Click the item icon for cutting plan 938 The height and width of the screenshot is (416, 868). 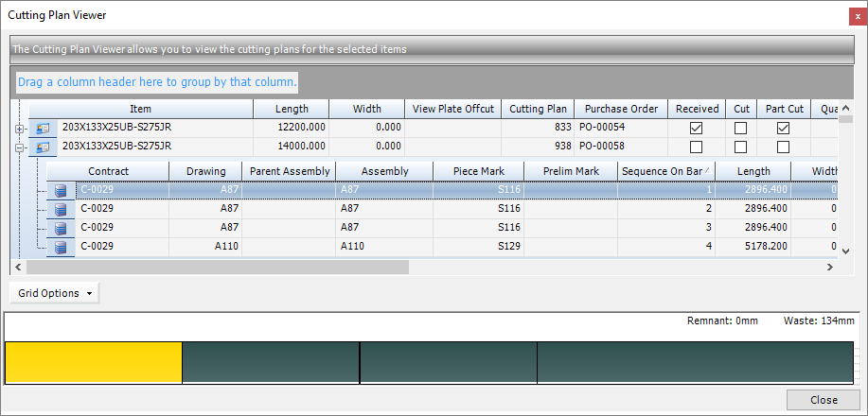43,147
